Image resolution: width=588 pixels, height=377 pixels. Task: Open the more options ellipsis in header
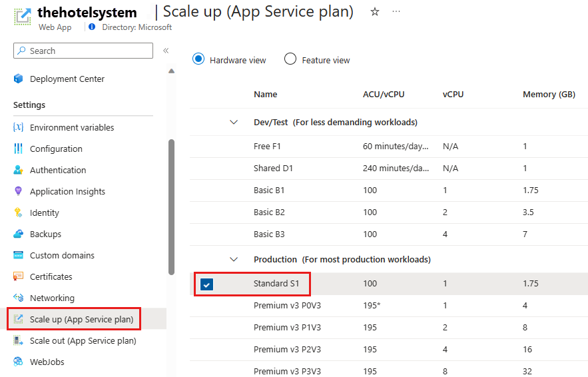click(396, 11)
